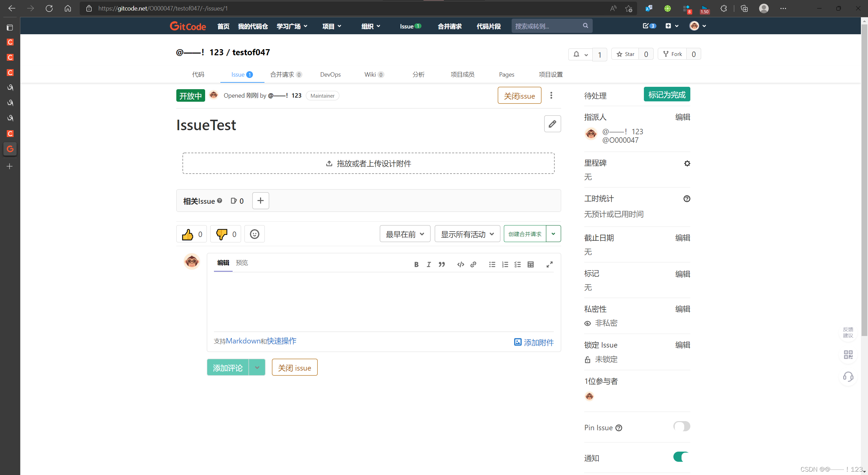Switch to the DevOps tab
Screen dimensions: 868x475
(x=330, y=74)
